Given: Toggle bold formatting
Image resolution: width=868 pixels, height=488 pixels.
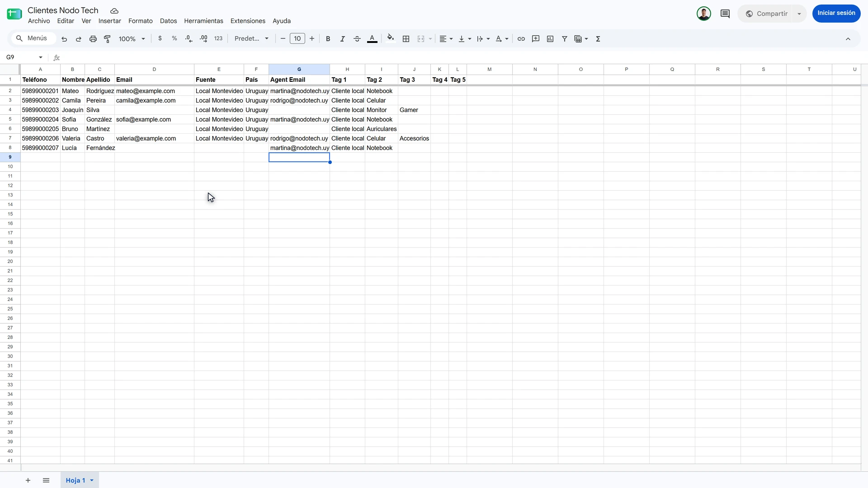Looking at the screenshot, I should 328,39.
